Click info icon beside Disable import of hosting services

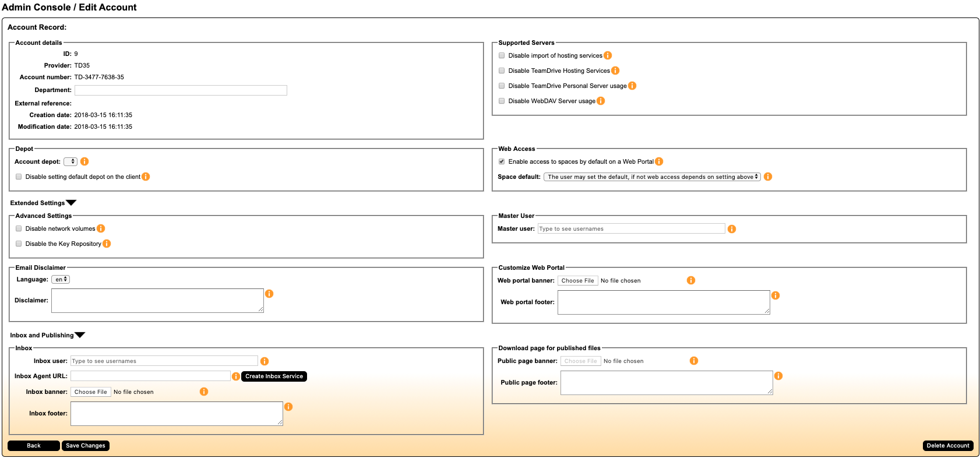(608, 55)
